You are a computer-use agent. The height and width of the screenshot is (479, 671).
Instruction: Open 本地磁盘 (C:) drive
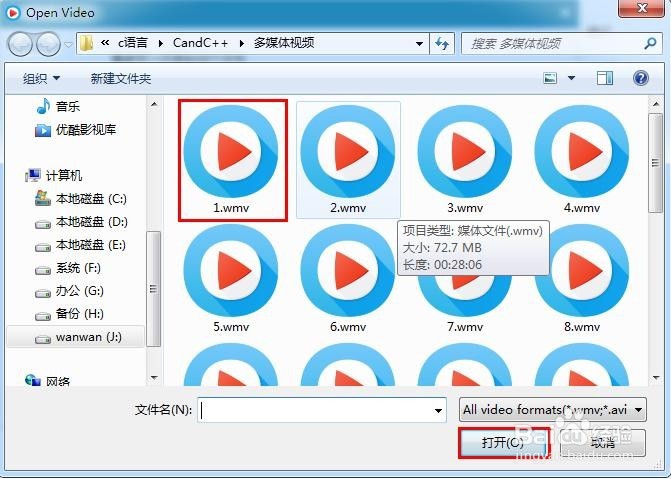point(80,199)
